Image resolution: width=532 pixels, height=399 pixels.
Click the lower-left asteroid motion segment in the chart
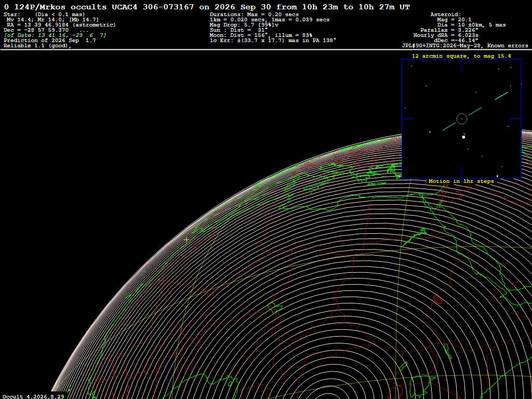click(x=449, y=127)
